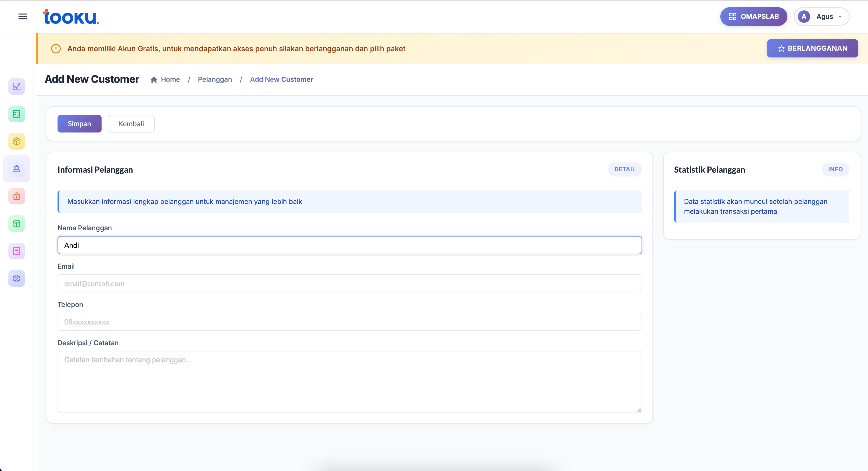This screenshot has width=868, height=471.
Task: Open the hamburger menu
Action: [23, 17]
